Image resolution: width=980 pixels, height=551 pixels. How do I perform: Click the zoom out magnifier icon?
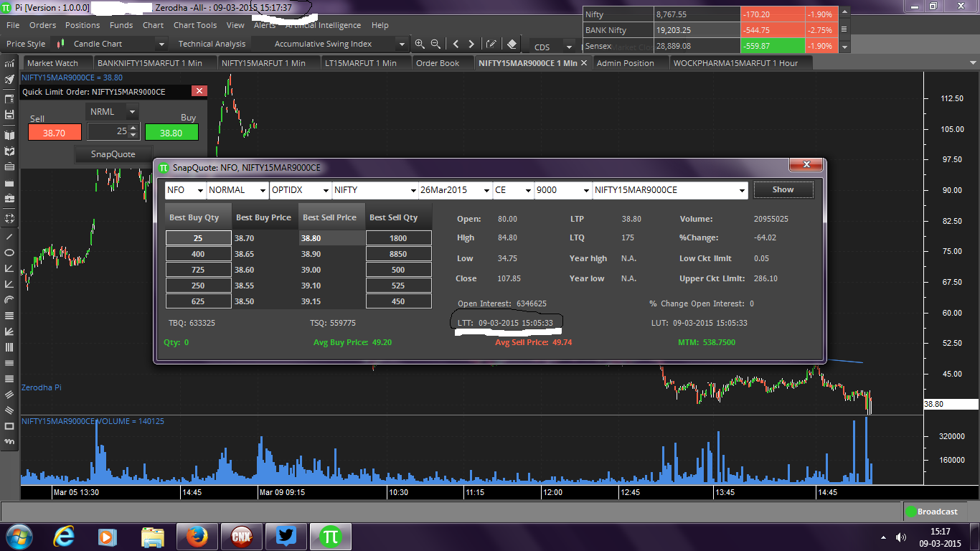pos(435,44)
